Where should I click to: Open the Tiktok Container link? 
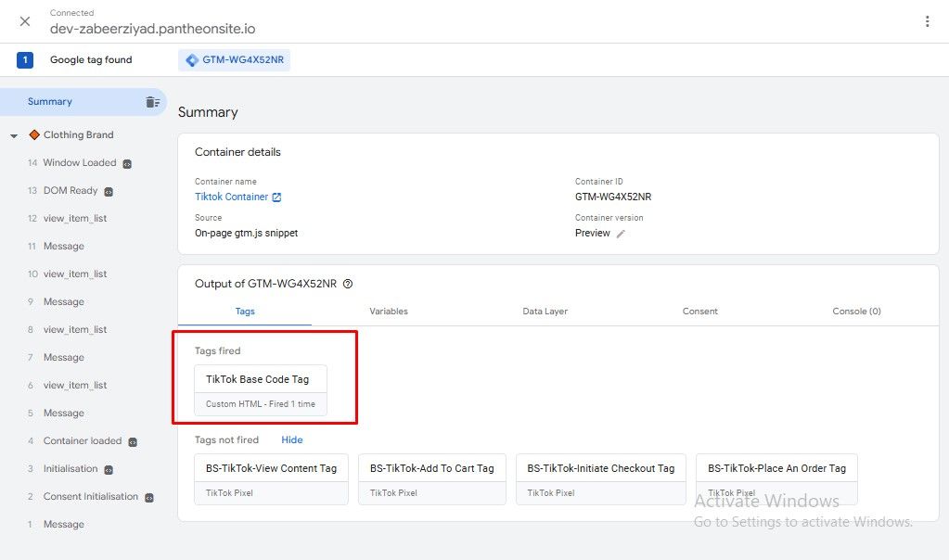pyautogui.click(x=231, y=197)
